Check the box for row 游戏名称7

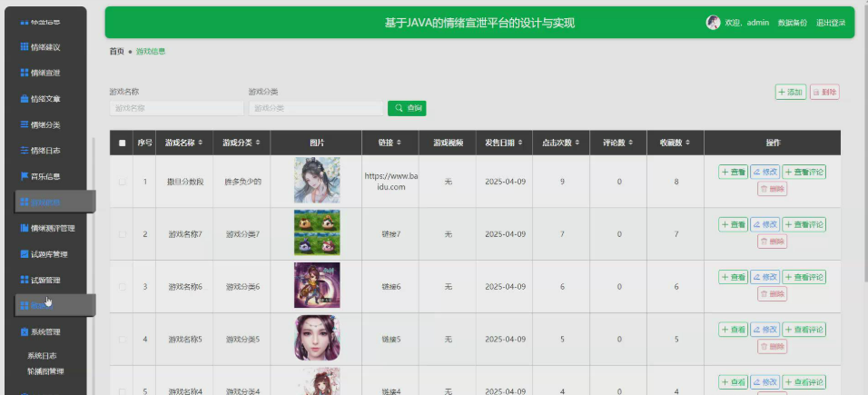click(x=123, y=234)
